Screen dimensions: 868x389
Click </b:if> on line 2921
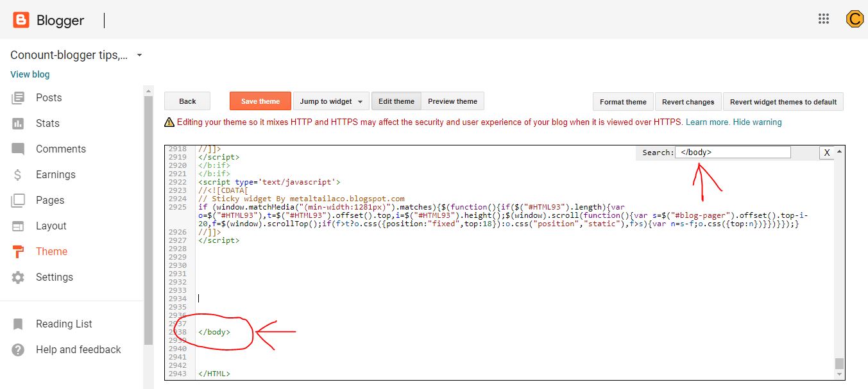(214, 174)
